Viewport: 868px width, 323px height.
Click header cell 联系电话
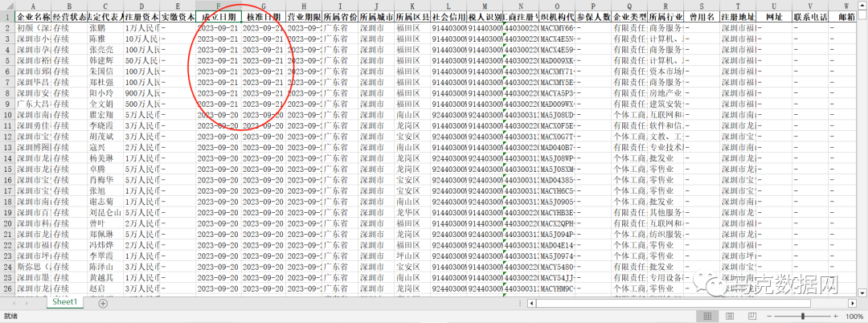click(x=810, y=17)
